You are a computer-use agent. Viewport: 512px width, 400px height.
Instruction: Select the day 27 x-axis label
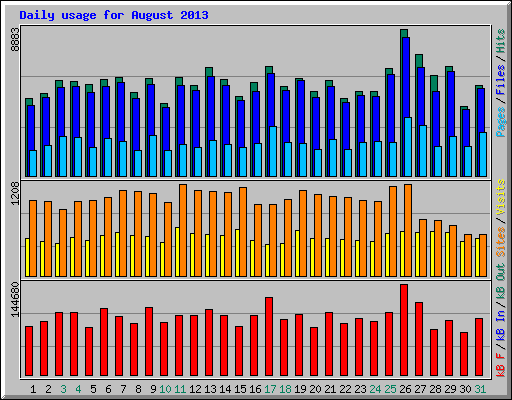(x=420, y=389)
